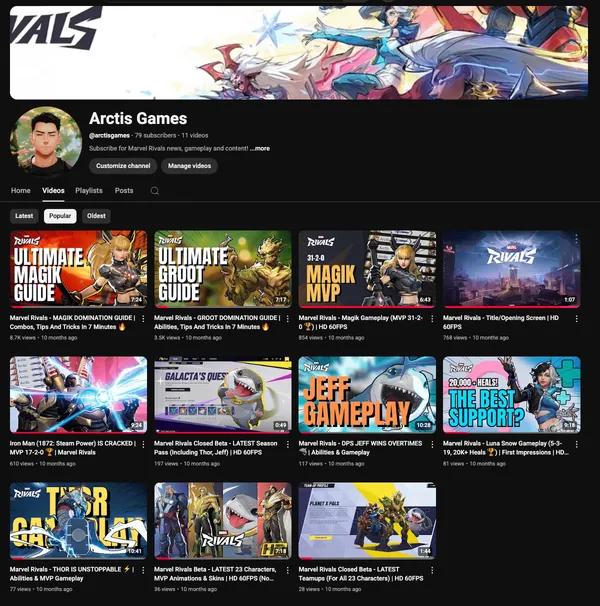Screen dimensions: 600x606
Task: Open The Best Support? thumbnail
Action: coord(511,395)
